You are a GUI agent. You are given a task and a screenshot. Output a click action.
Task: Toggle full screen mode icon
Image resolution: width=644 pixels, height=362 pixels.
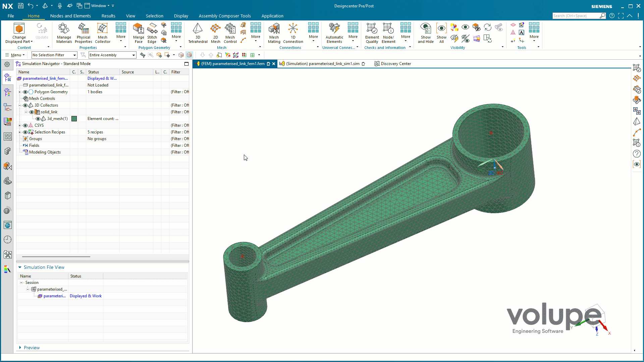pos(621,16)
